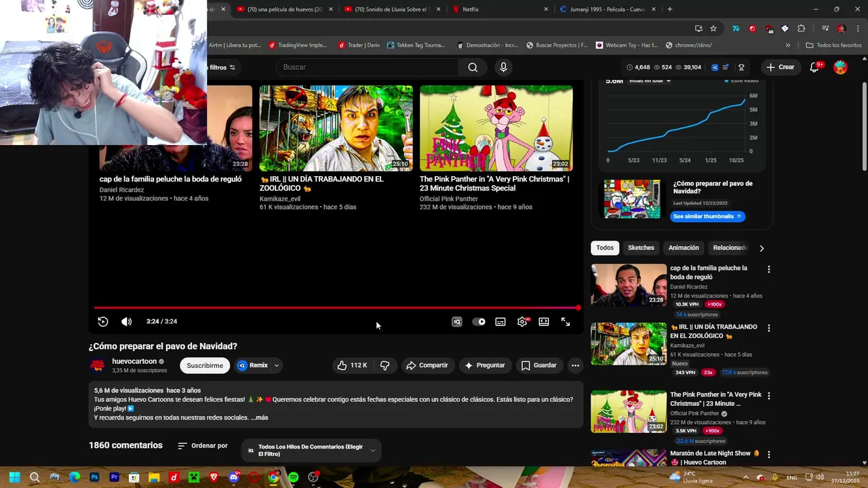
Task: Open a new browser tab with plus button
Action: coord(670,9)
